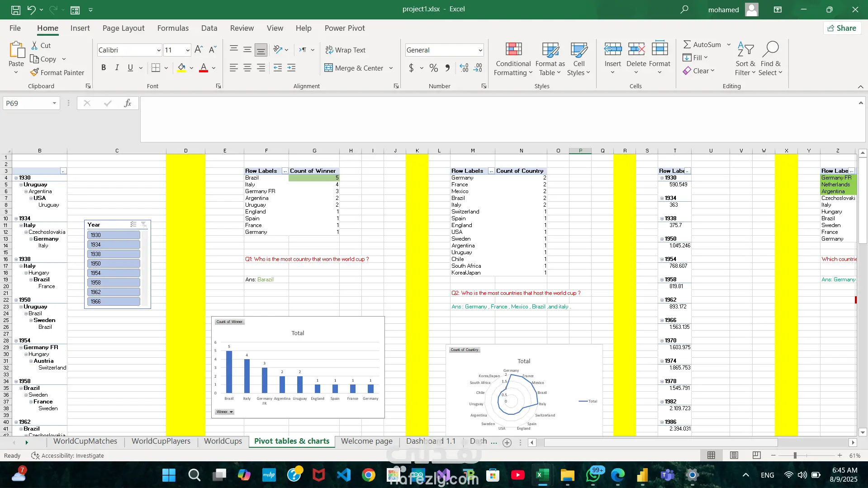Toggle Underline formatting
The image size is (868, 488).
[x=130, y=68]
